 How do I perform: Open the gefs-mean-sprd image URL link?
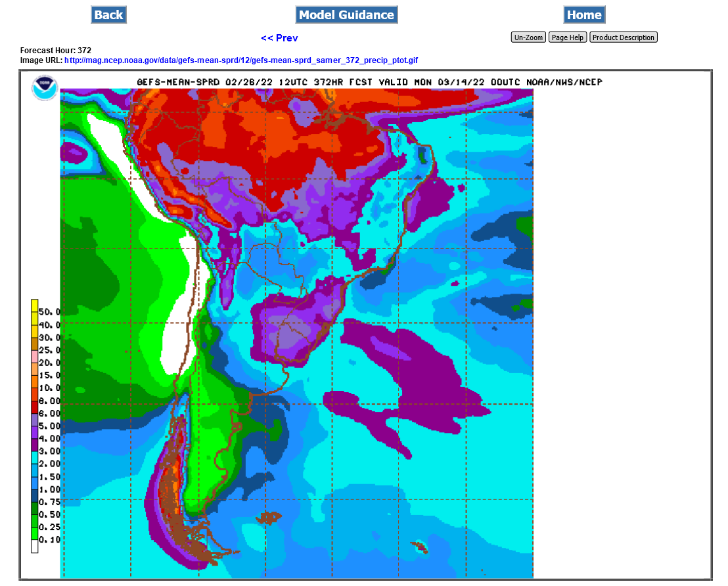[x=240, y=60]
